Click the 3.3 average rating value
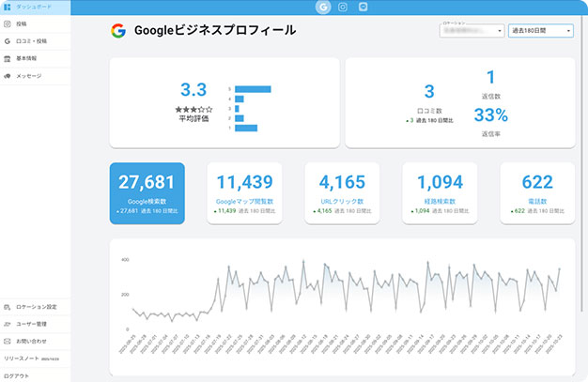 point(193,90)
